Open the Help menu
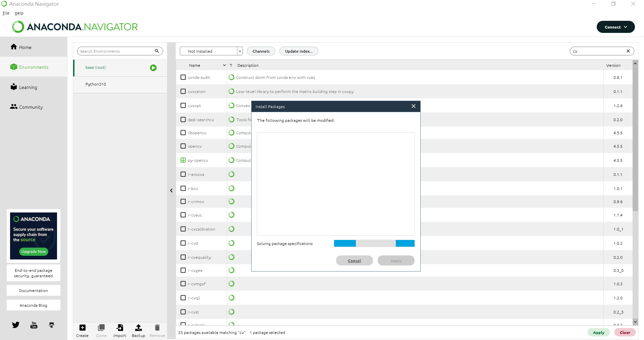 (19, 13)
